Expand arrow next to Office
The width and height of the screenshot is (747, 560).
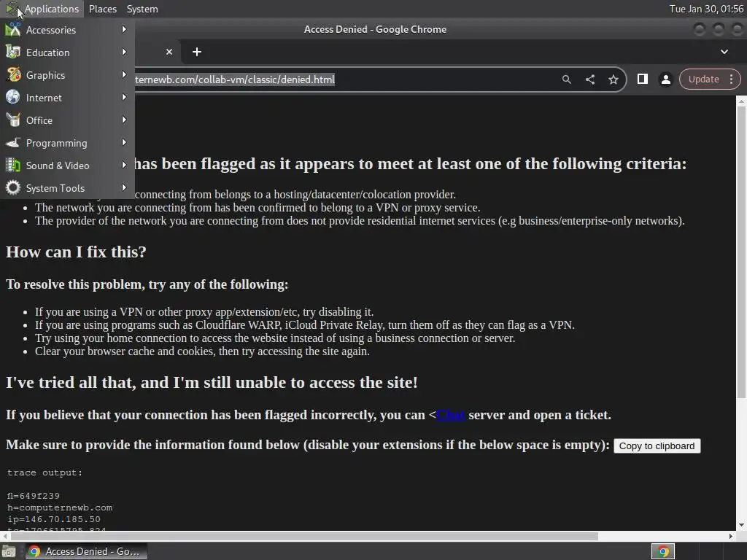[x=124, y=120]
